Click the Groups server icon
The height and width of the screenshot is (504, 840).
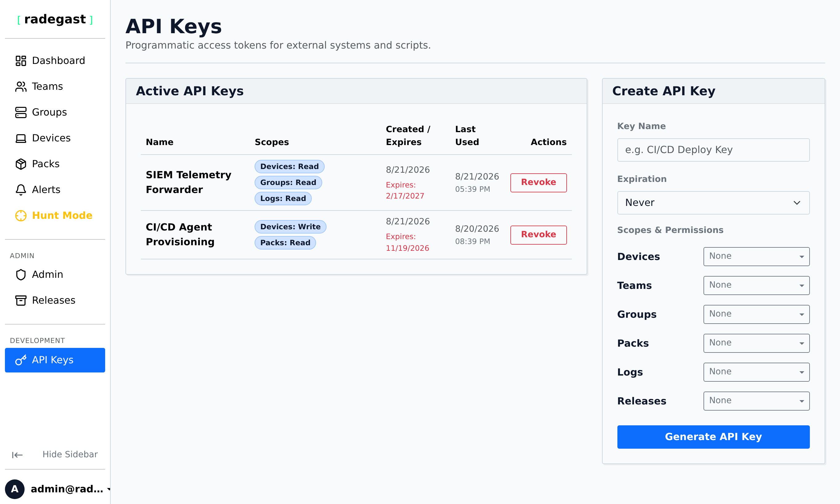21,112
